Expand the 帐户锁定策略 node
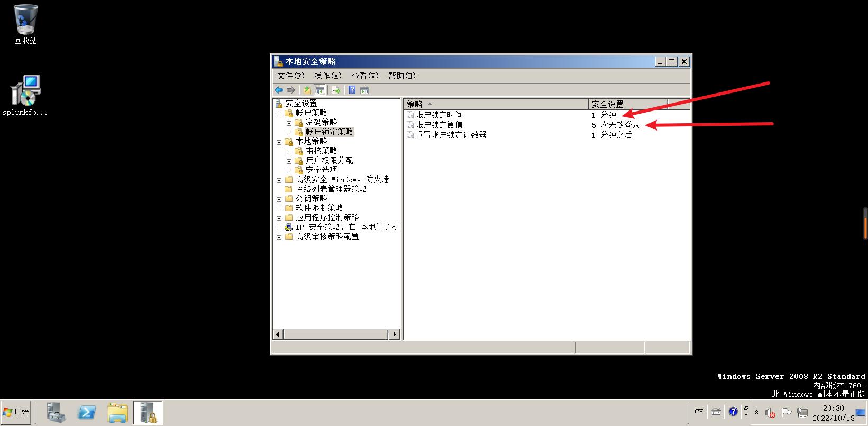The height and width of the screenshot is (426, 868). coord(289,133)
